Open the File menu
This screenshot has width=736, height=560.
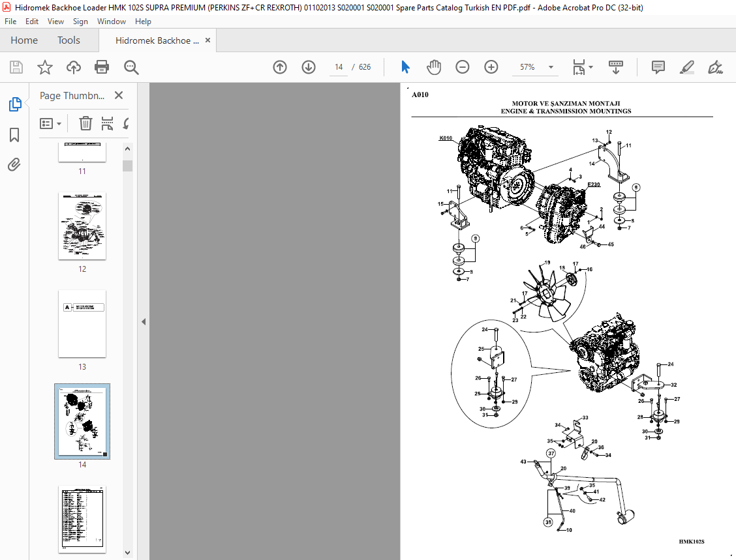tap(10, 22)
